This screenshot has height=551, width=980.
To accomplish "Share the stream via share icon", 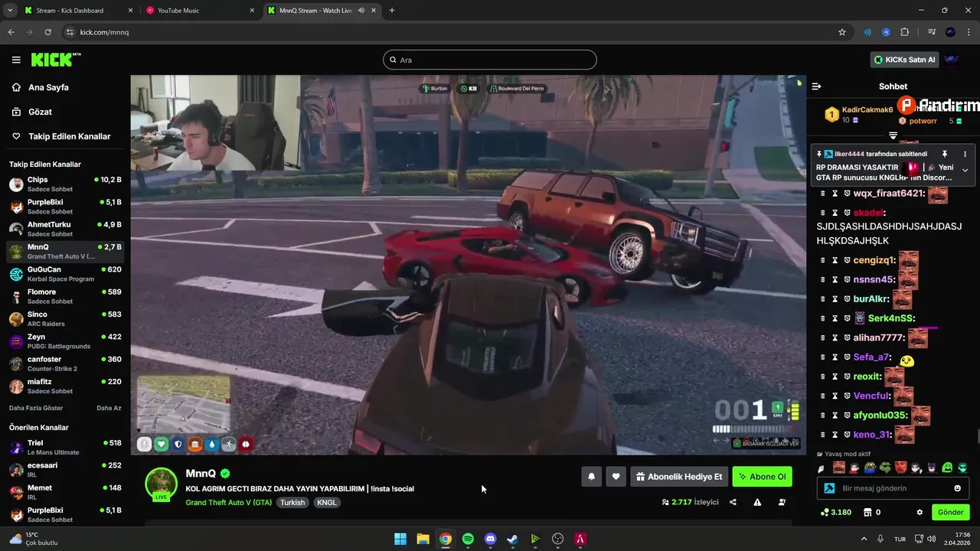I will coord(733,502).
